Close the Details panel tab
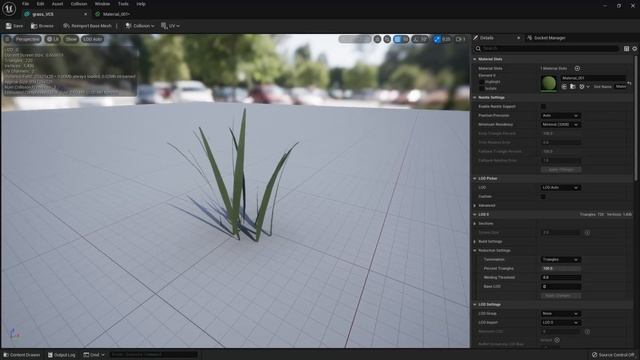 (518, 38)
